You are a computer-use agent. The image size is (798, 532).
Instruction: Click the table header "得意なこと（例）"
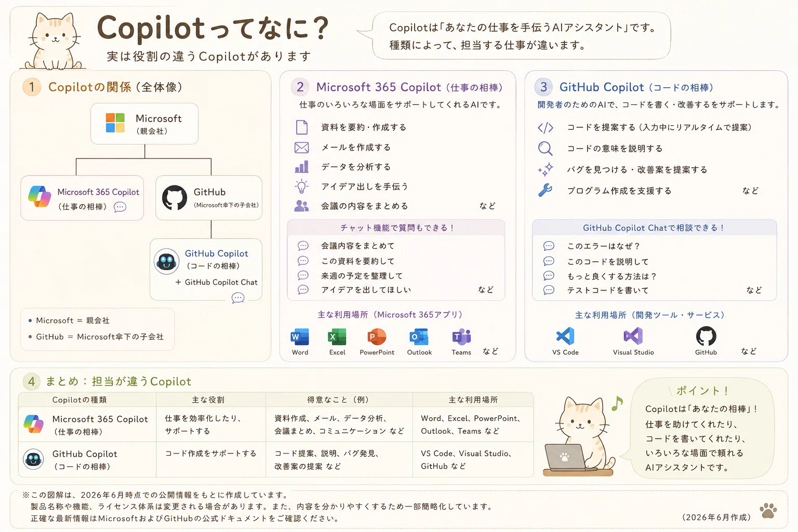(338, 400)
